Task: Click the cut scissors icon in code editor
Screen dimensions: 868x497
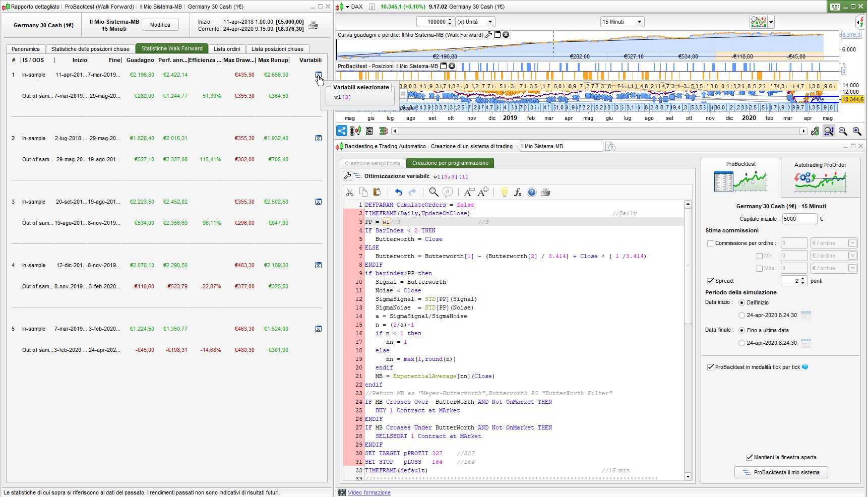Action: click(349, 192)
